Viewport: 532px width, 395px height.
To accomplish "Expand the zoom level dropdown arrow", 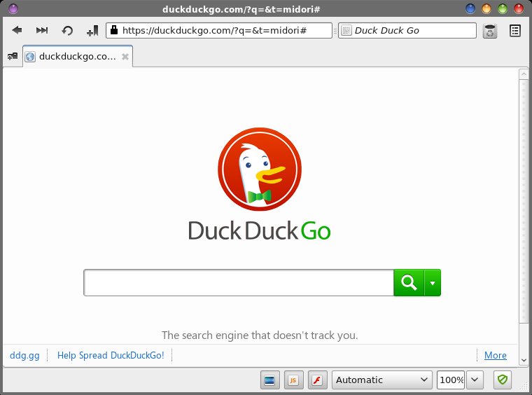I will [475, 380].
